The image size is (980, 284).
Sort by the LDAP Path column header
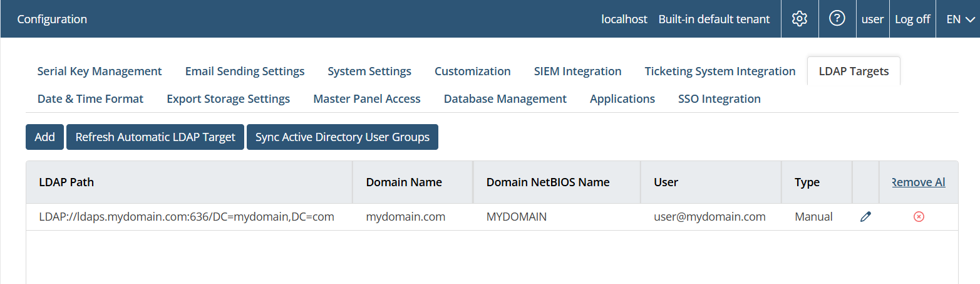66,182
